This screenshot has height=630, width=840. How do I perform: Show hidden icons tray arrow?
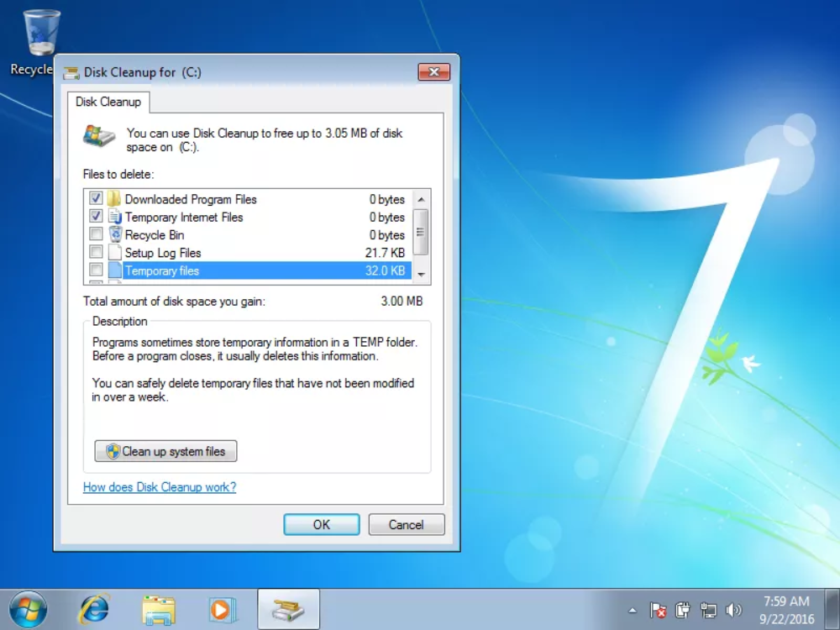633,610
